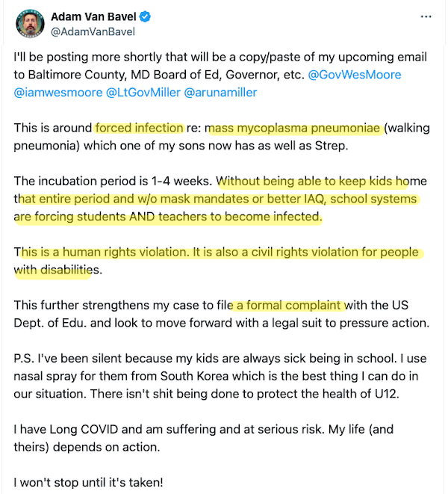
Task: Go to the @LtGovMiller mention
Action: [144, 92]
